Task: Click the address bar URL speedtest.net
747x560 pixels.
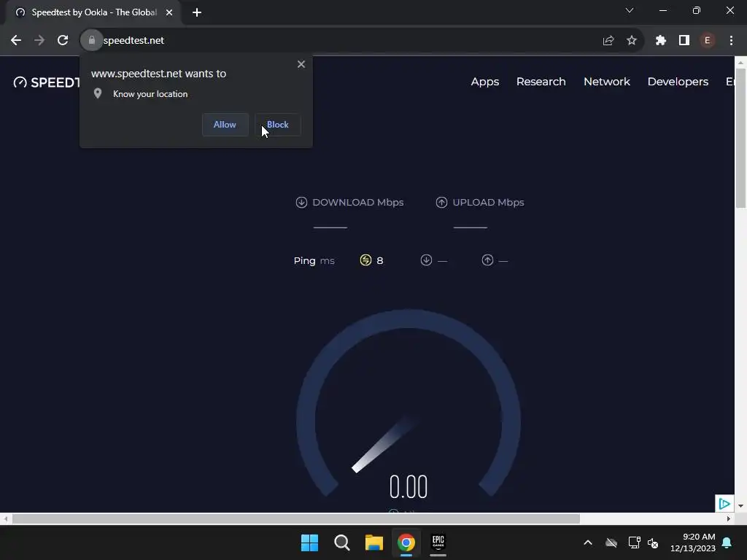Action: point(133,41)
